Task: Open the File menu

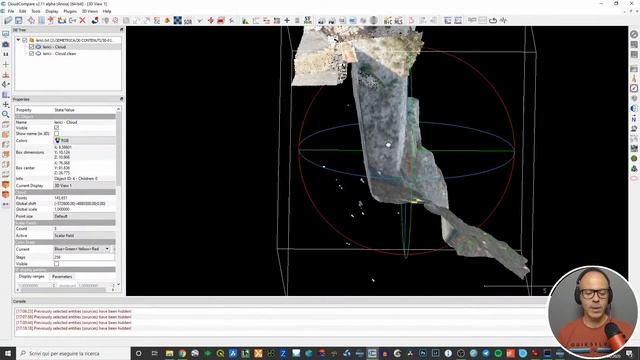Action: (x=11, y=11)
